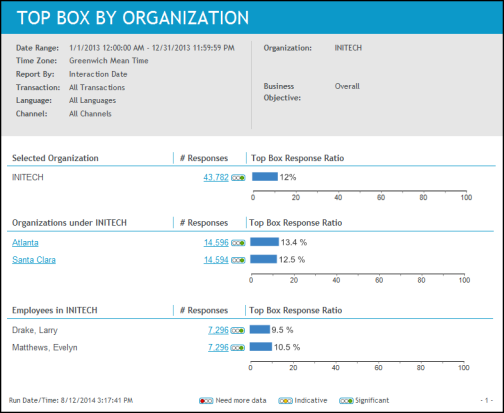Viewport: 504px width, 413px height.
Task: Click the Business Objective value Overall
Action: (x=347, y=86)
